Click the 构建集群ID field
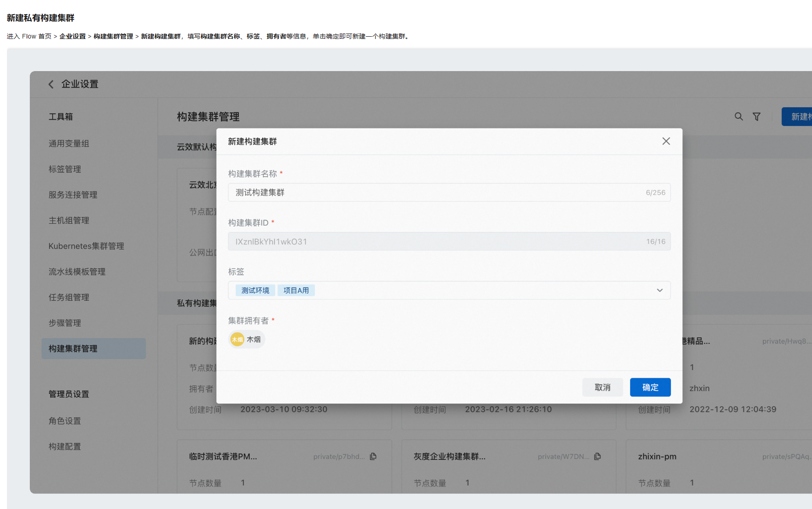Image resolution: width=812 pixels, height=509 pixels. [449, 242]
